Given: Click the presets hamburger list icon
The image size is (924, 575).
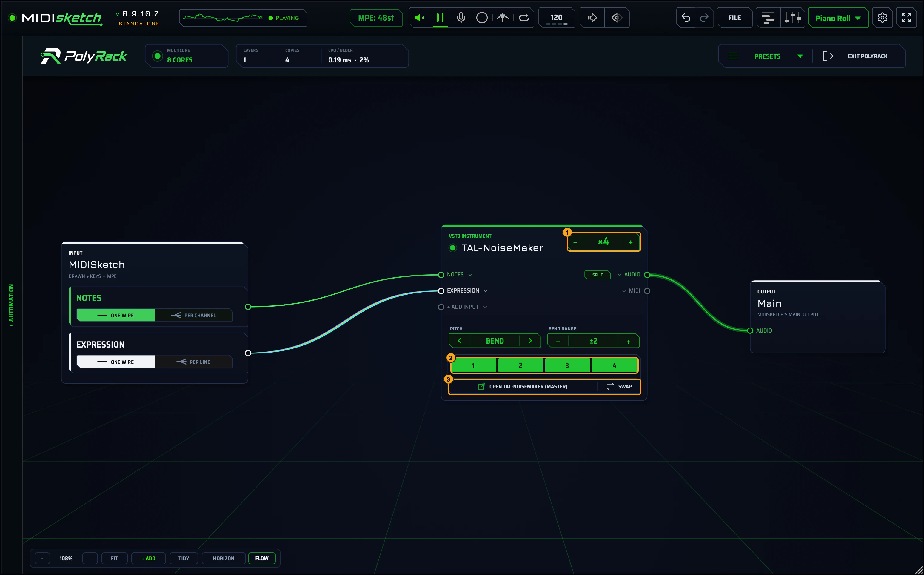Looking at the screenshot, I should [x=733, y=56].
